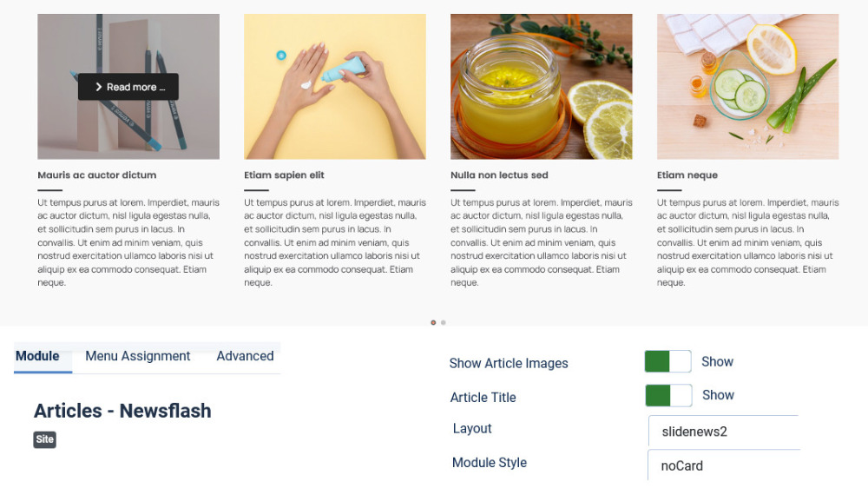
Task: Go to the first carousel slide dot
Action: pos(433,323)
